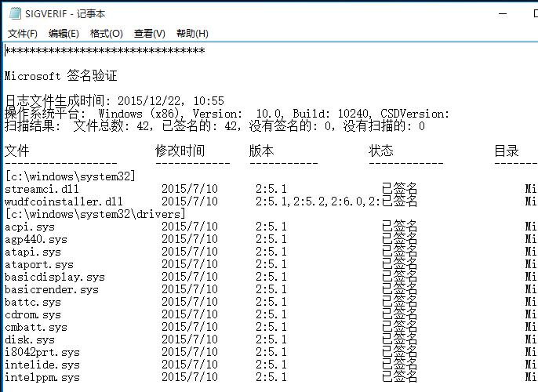The image size is (538, 392).
Task: Open the 文件(F) menu
Action: (23, 34)
